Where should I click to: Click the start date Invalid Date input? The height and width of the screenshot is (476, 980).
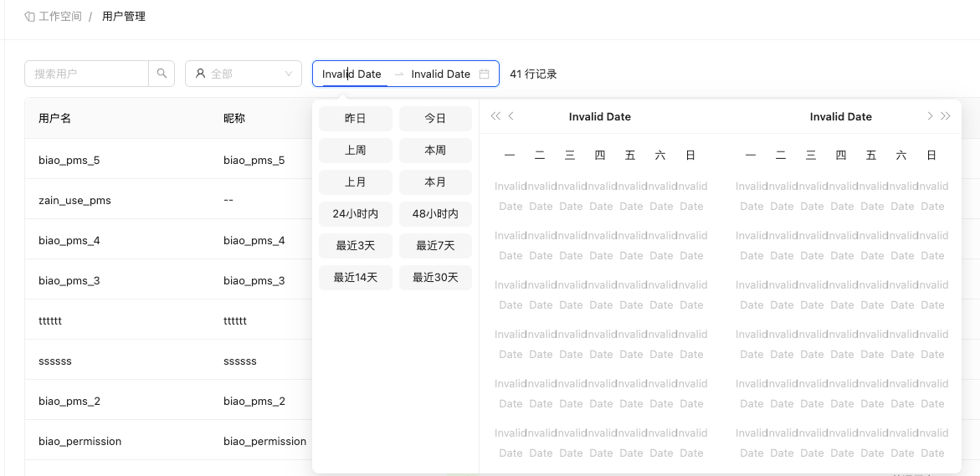click(355, 74)
